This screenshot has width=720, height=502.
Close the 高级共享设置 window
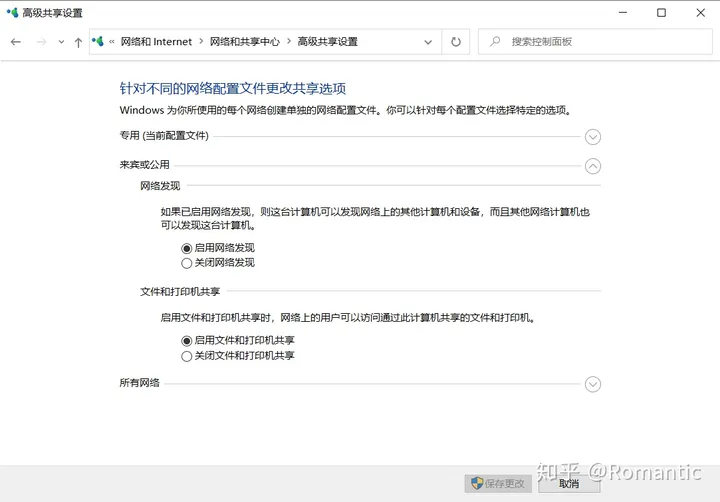pyautogui.click(x=700, y=12)
